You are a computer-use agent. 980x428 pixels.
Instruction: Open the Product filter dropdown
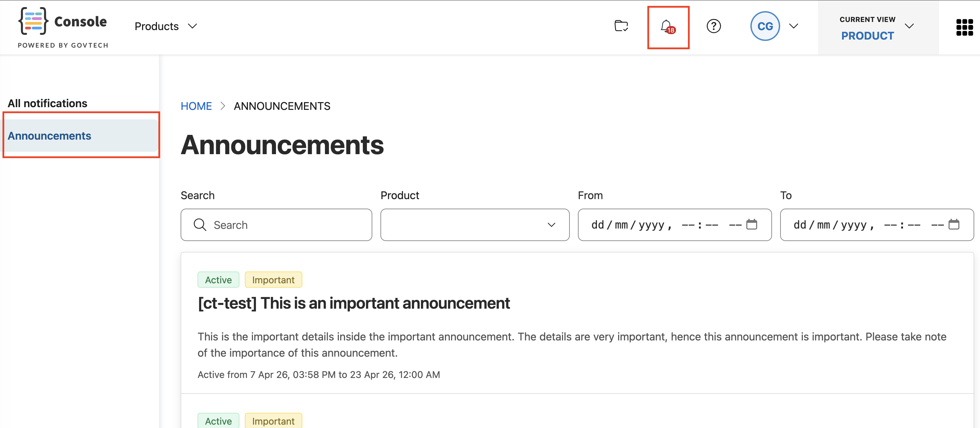coord(475,224)
